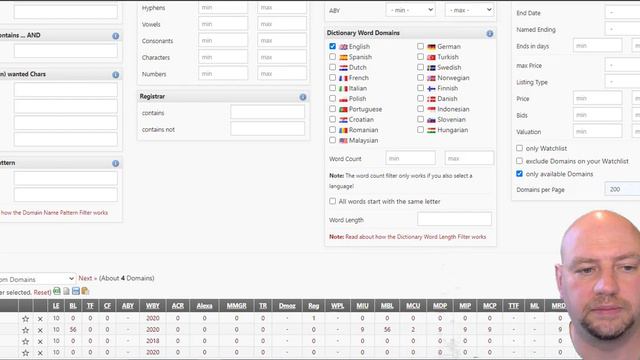Click the WBY value 2018 link
640x360 pixels.
(x=153, y=341)
